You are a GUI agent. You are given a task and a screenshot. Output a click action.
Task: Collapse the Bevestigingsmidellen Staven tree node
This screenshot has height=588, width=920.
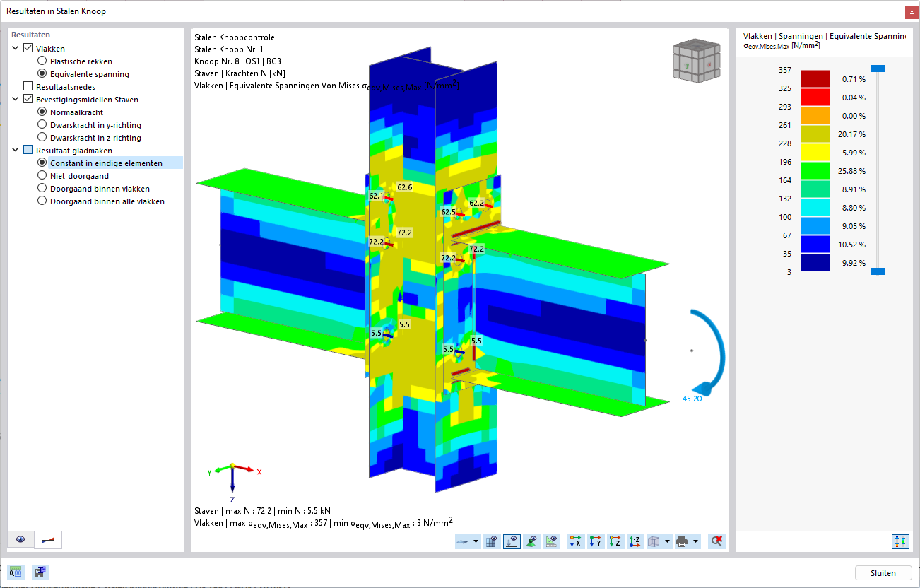tap(16, 100)
